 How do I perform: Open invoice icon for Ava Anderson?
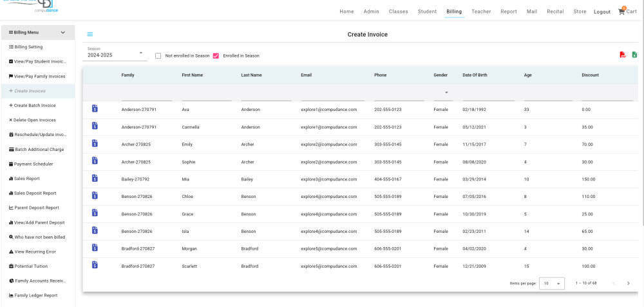click(x=95, y=108)
